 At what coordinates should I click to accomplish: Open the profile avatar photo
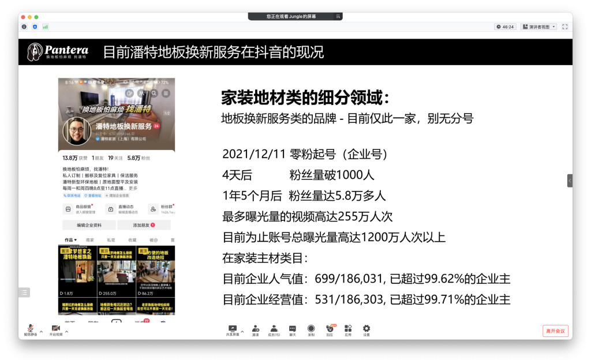click(x=77, y=131)
